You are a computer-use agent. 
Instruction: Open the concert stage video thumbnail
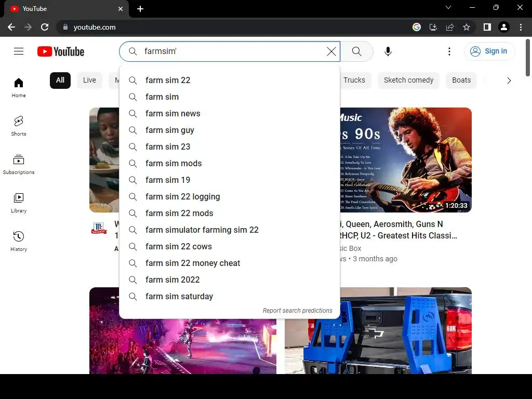coord(182,346)
